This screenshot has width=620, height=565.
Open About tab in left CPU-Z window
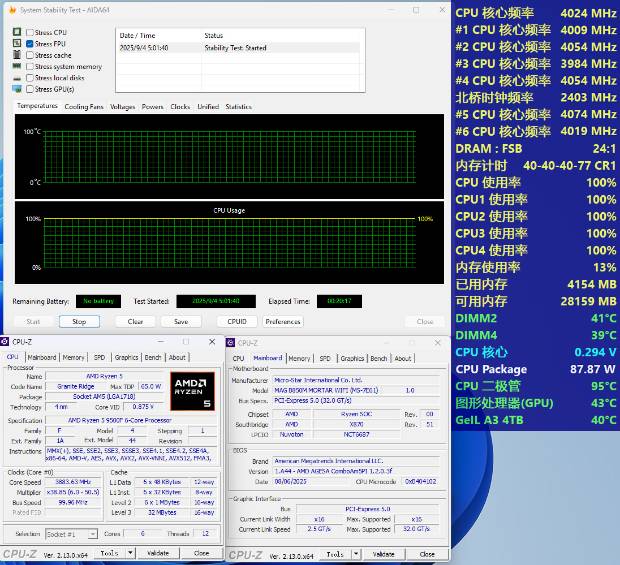pos(177,357)
